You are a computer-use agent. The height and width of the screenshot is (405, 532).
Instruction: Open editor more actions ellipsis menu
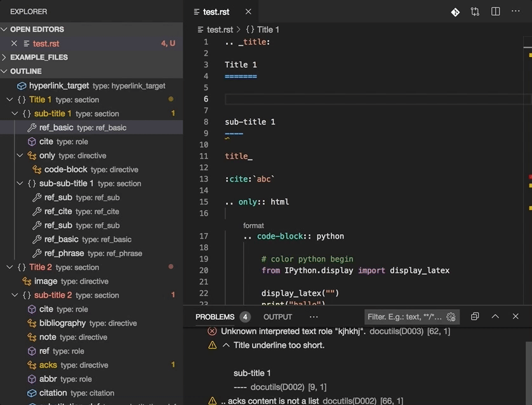tap(515, 11)
